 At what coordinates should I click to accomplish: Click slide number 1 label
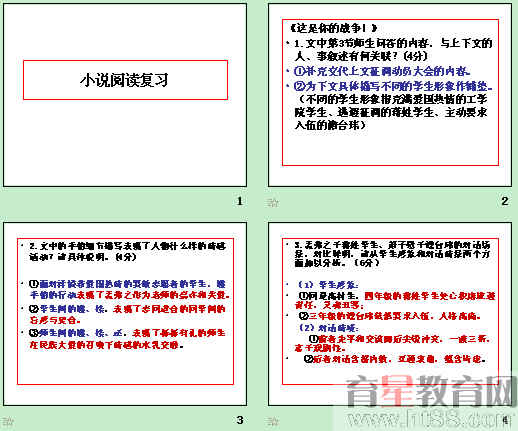coord(240,201)
